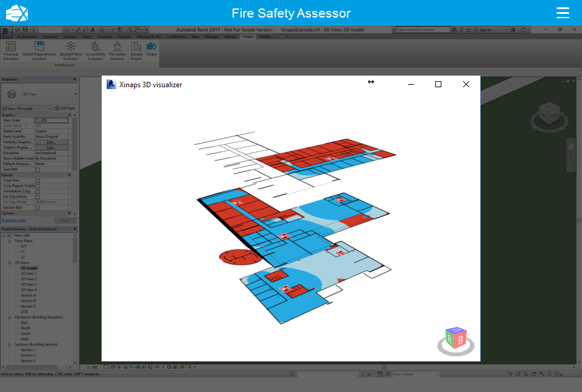
Task: Enable the Section Box checkbox
Action: 38,208
